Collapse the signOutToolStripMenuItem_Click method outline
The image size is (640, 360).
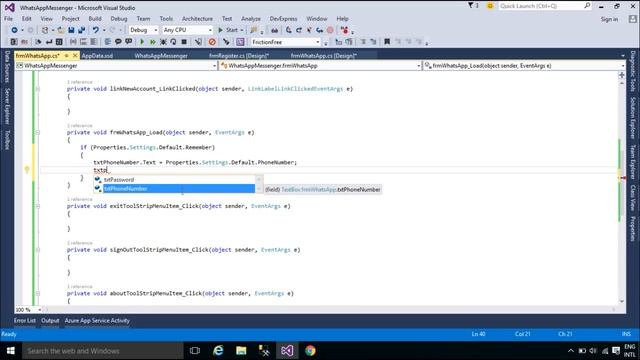tap(38, 250)
